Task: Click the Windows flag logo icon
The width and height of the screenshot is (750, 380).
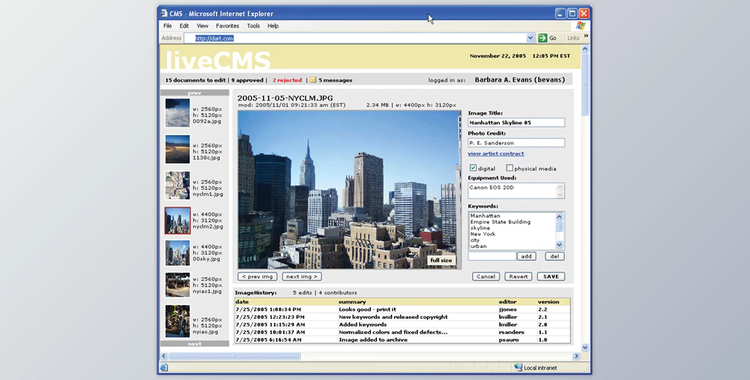Action: tap(581, 26)
